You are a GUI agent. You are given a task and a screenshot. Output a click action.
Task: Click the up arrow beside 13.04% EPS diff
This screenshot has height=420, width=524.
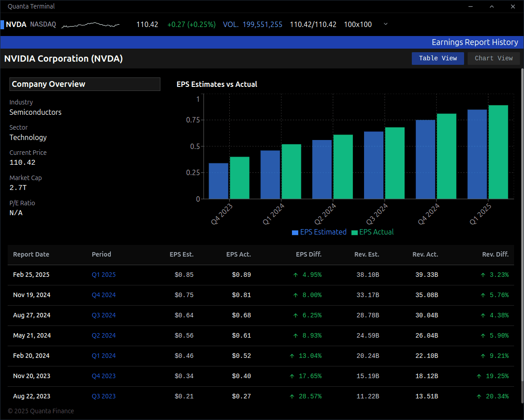pyautogui.click(x=292, y=356)
